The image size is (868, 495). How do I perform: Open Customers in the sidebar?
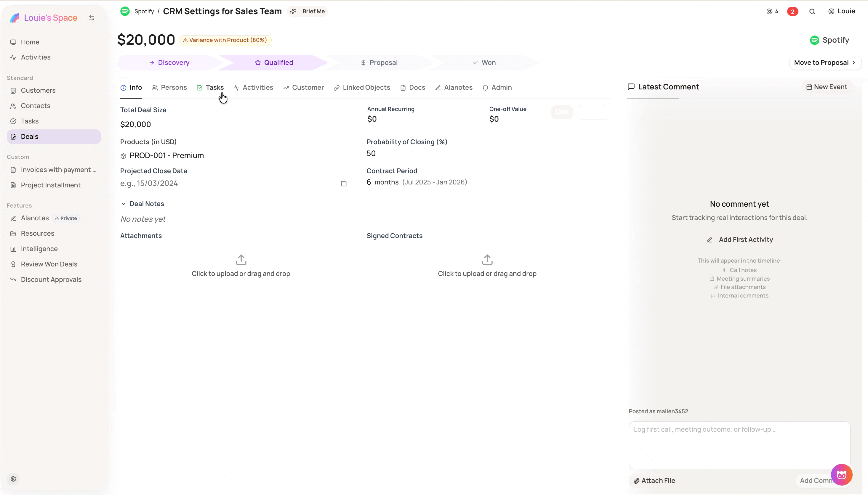coord(54,90)
